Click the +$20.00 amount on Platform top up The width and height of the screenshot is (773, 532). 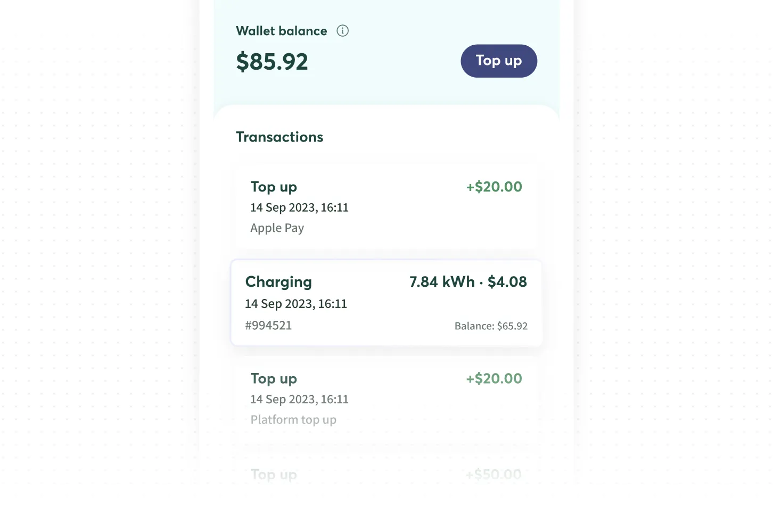point(494,379)
